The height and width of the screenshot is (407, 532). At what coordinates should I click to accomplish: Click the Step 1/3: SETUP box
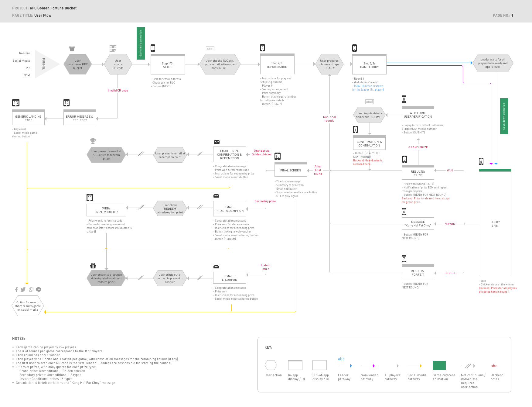click(x=168, y=65)
